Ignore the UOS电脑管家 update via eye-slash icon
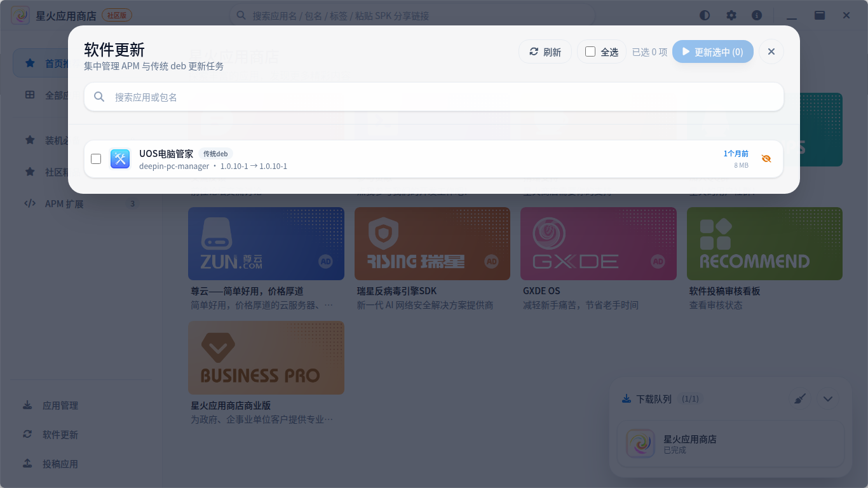Screen dimensions: 868x488 766,159
